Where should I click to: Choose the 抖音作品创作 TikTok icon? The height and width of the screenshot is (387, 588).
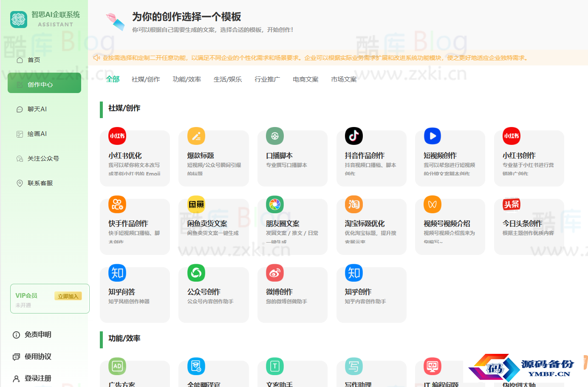pos(354,136)
